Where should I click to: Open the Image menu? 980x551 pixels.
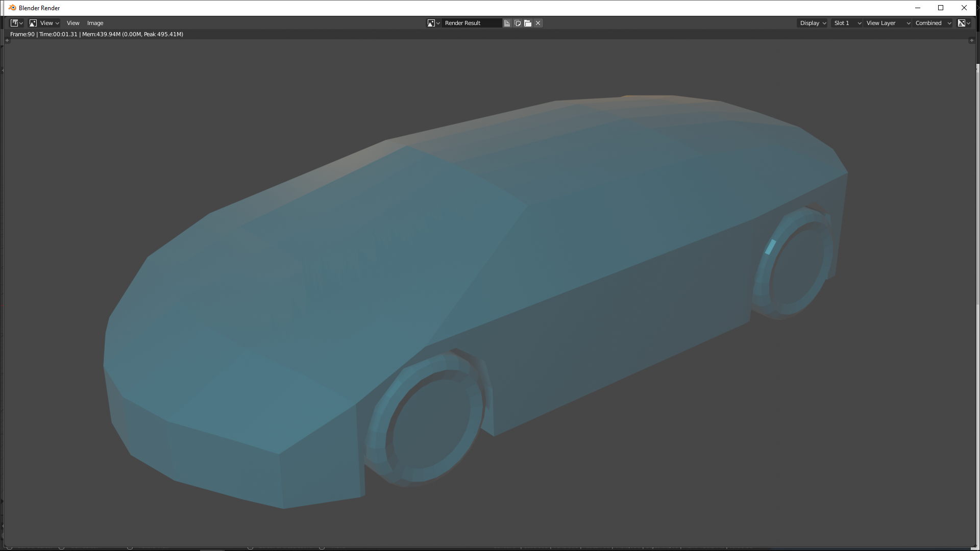point(95,23)
